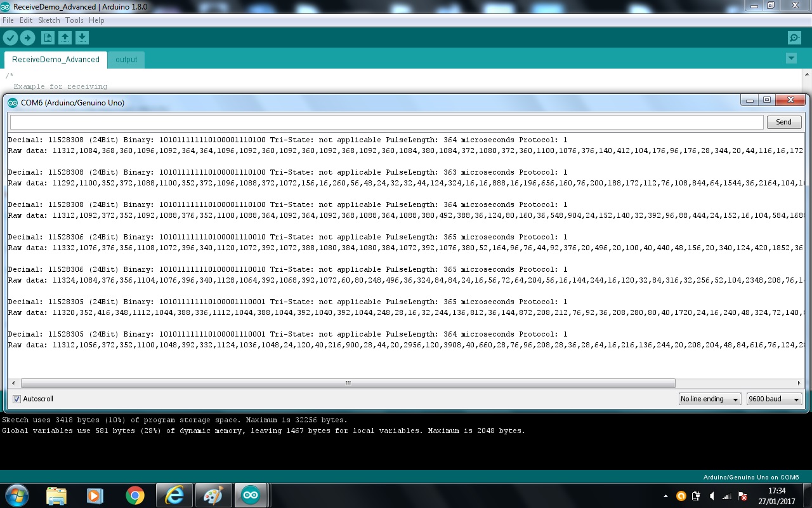Open the Serial Monitor magnifier icon
The height and width of the screenshot is (508, 812).
tap(794, 37)
